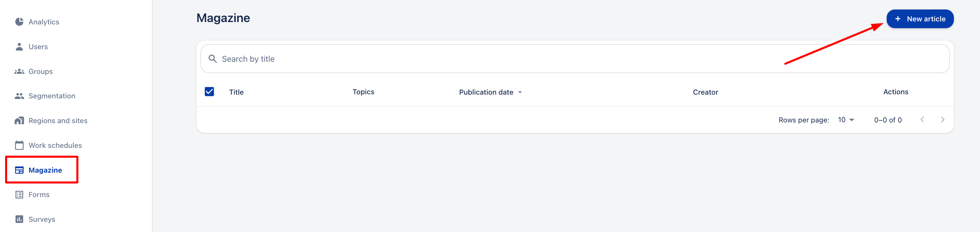Open the Magazine menu item
Image resolution: width=980 pixels, height=232 pixels.
coord(45,170)
